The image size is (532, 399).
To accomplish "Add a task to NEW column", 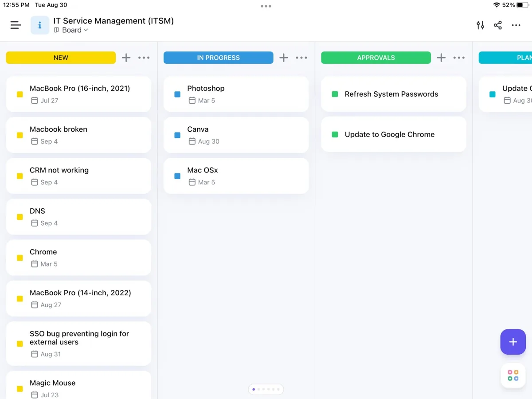I will (x=126, y=58).
